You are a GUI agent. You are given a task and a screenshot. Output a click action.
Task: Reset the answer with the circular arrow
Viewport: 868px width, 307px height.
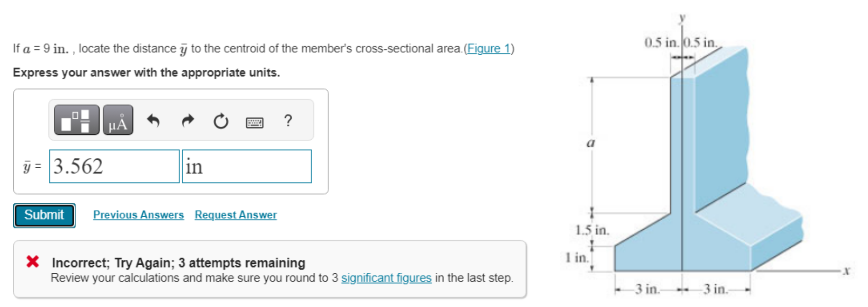221,120
